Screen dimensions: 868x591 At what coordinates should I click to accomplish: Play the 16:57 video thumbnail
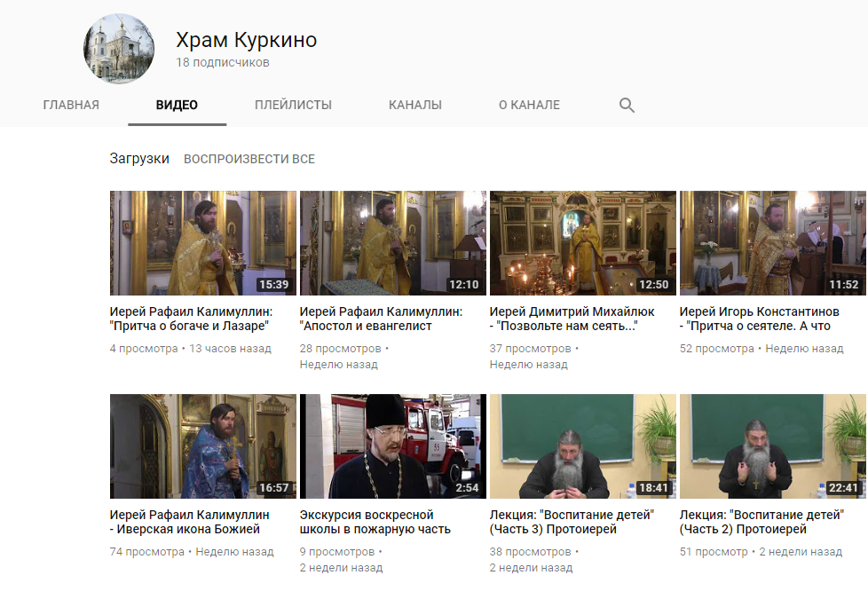[x=202, y=445]
